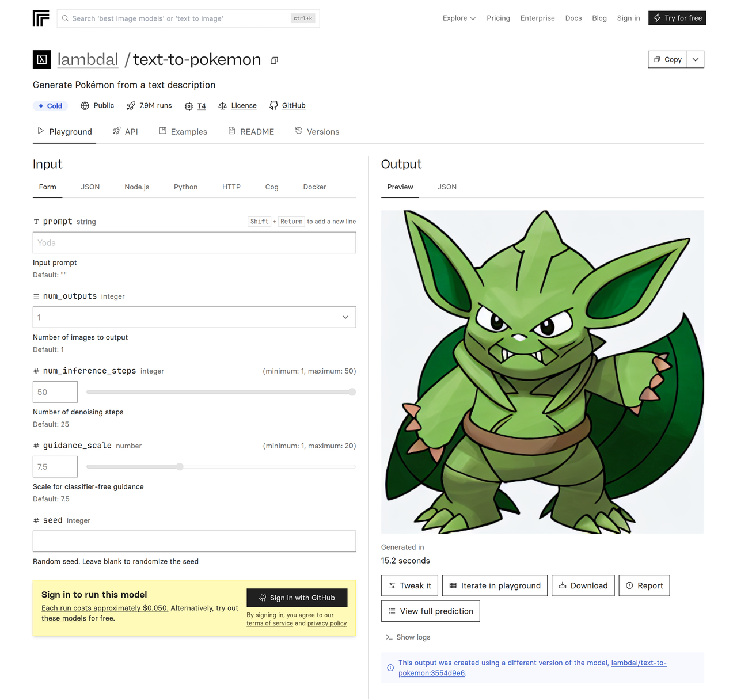Click the Try for free button
This screenshot has height=700, width=737.
[677, 18]
